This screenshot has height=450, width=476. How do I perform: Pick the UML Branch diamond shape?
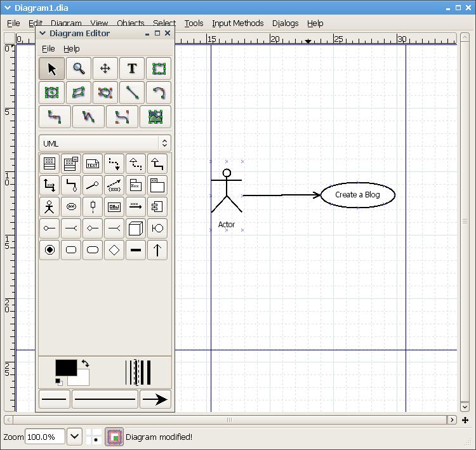pos(114,250)
